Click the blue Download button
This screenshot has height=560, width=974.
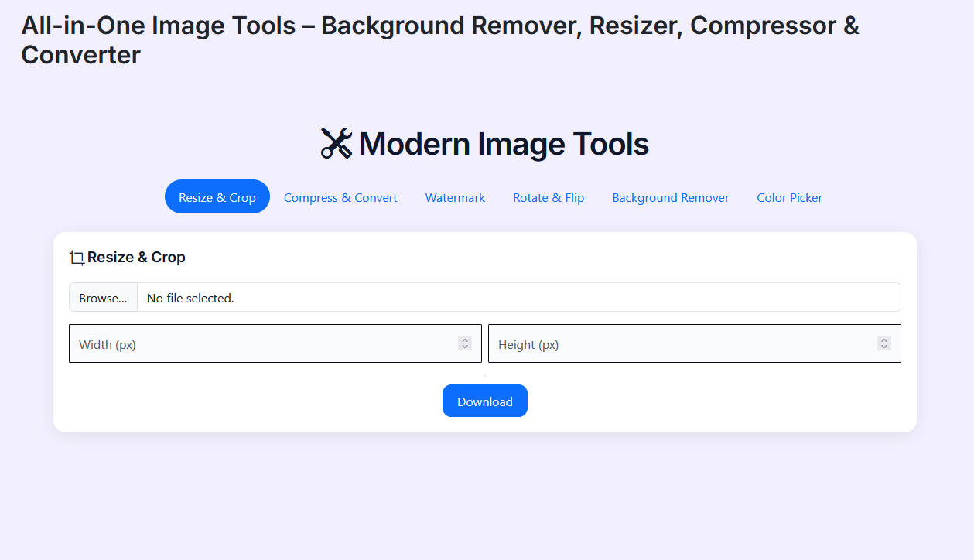(x=484, y=401)
